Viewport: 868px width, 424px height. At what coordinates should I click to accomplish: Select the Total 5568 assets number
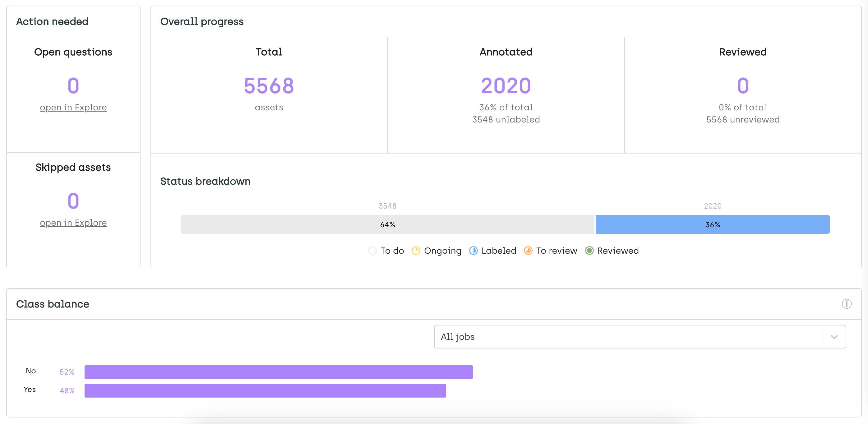click(269, 85)
